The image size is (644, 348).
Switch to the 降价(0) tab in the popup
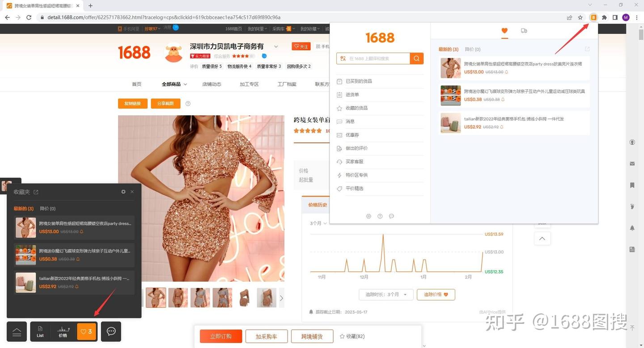472,49
